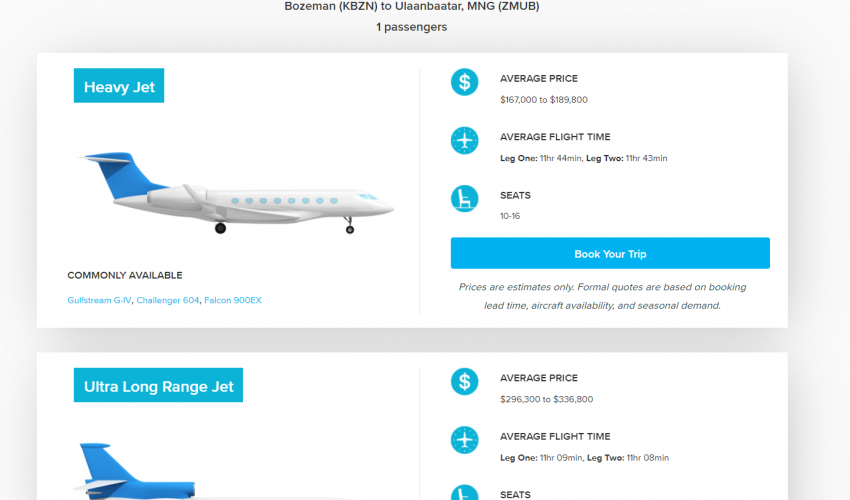Viewport: 850px width, 500px height.
Task: Click the Ultra Long Range seats icon
Action: pyautogui.click(x=464, y=493)
